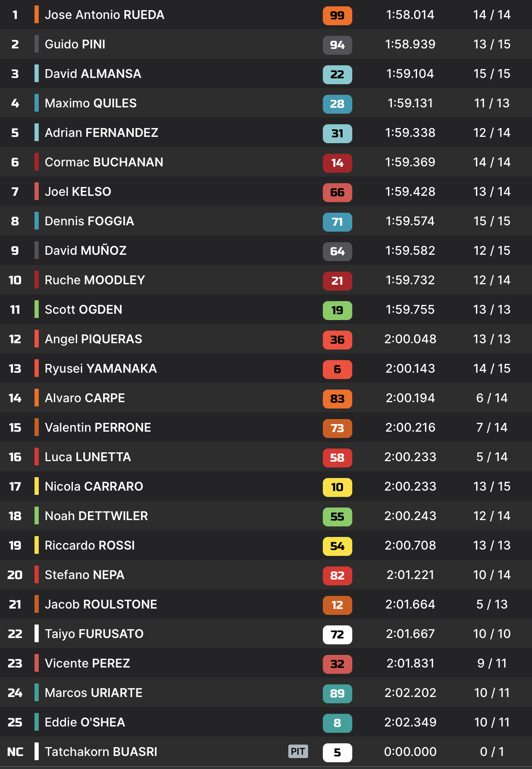Click Joel Kelso's team color bar
Viewport: 532px width, 769px height.
click(x=37, y=191)
